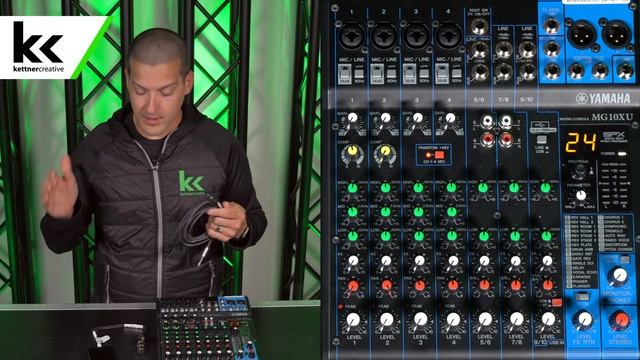Adjust the LEVEL 3 knob
This screenshot has height=360, width=640.
(420, 320)
